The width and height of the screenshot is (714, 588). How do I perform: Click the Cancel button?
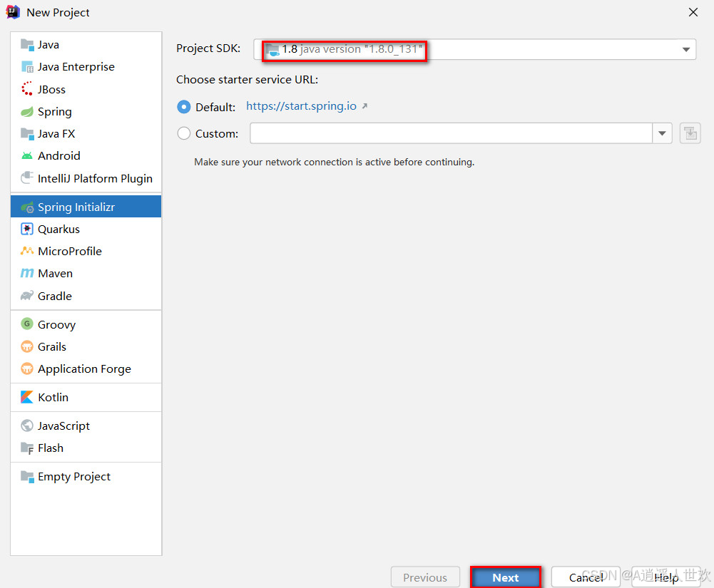(586, 577)
